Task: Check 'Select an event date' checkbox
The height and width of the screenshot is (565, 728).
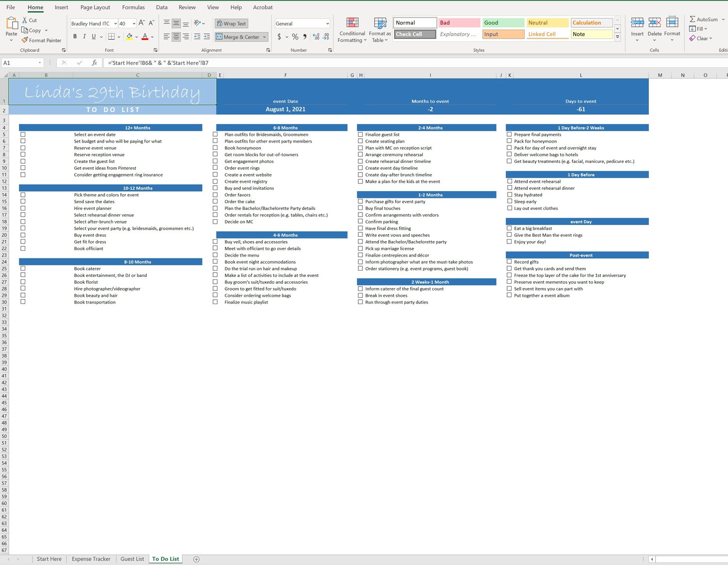Action: (23, 135)
